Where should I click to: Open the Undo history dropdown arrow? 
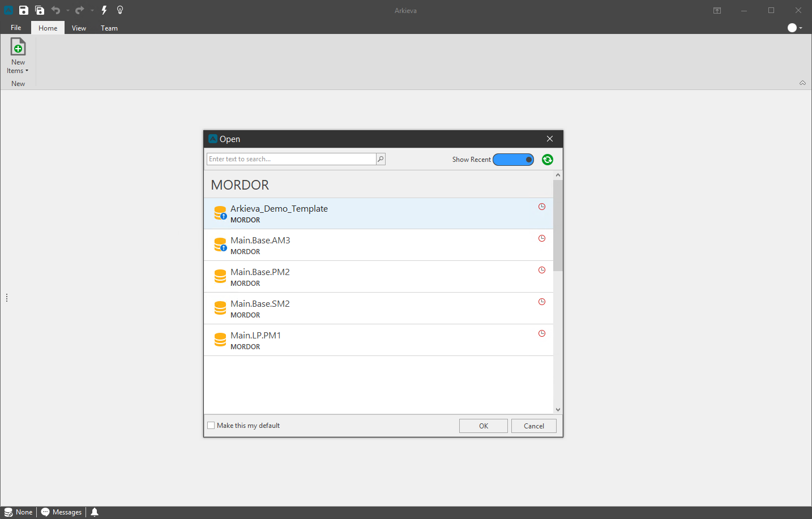[67, 10]
